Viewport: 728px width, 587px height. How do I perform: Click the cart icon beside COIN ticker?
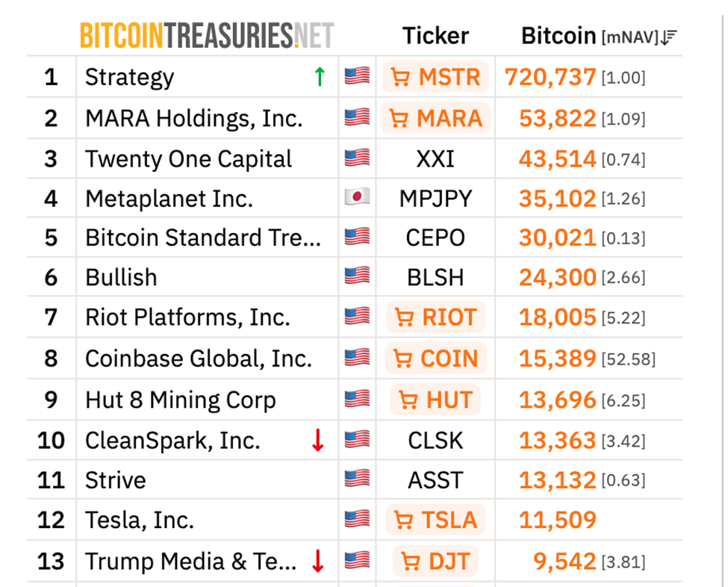pyautogui.click(x=402, y=358)
